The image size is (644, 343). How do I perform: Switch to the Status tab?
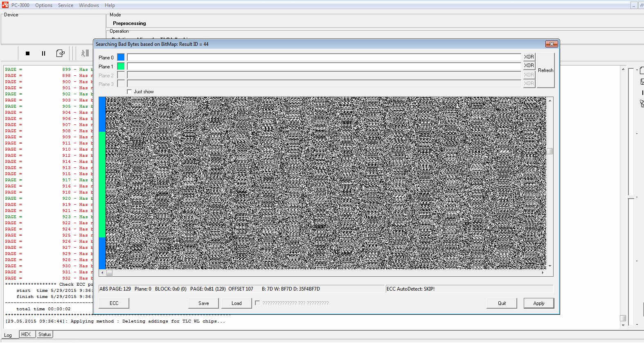(45, 334)
